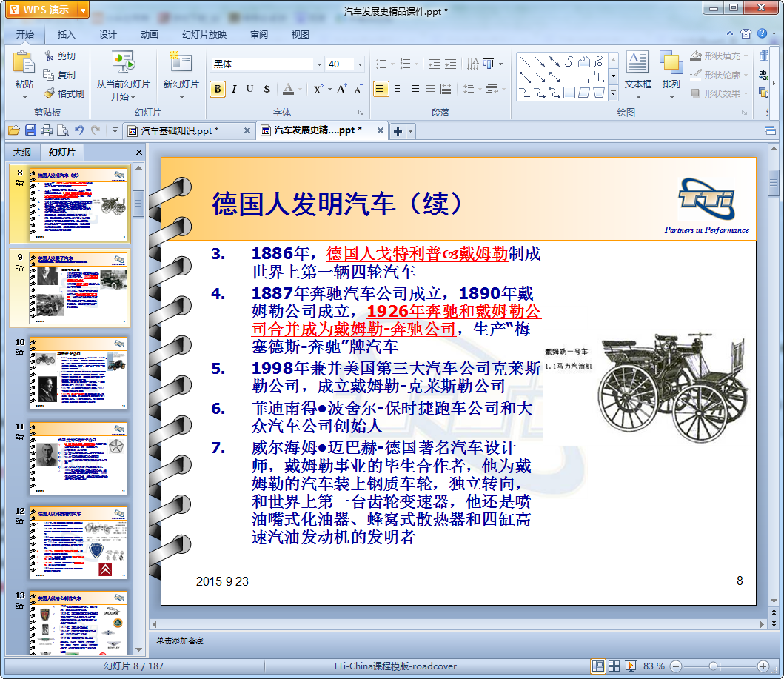Add new document tab with plus button
Screen dimensions: 784x679
tap(398, 131)
